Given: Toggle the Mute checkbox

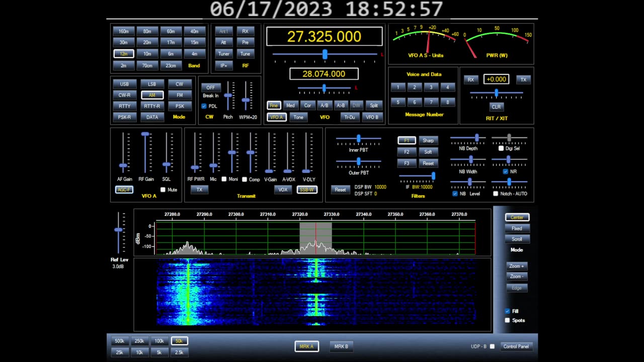Looking at the screenshot, I should pyautogui.click(x=163, y=190).
